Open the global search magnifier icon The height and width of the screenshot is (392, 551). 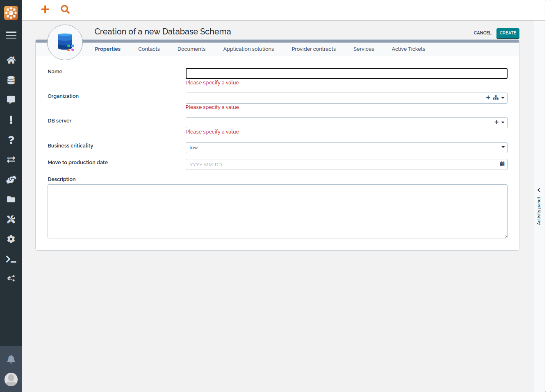tap(65, 9)
